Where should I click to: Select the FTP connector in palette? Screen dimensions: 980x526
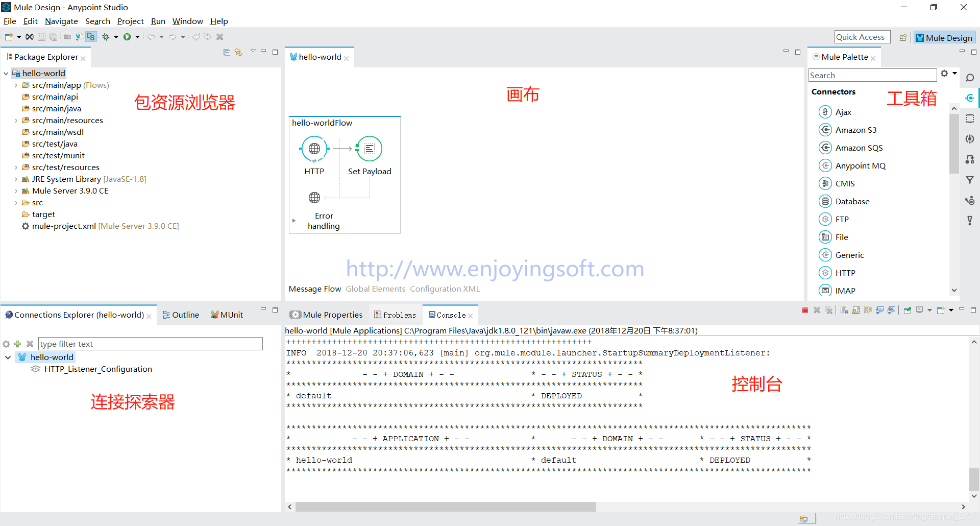point(834,219)
